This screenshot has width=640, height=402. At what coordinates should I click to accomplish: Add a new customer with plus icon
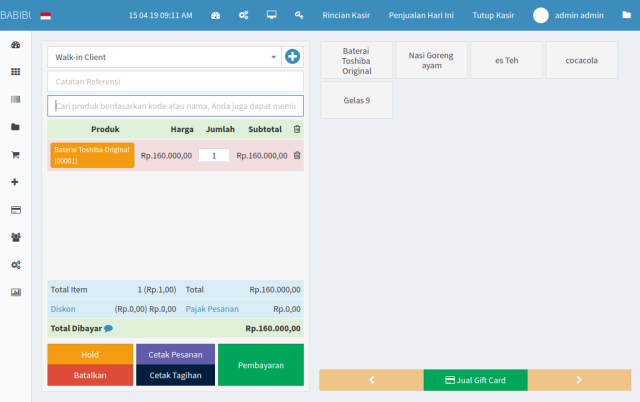pos(292,58)
